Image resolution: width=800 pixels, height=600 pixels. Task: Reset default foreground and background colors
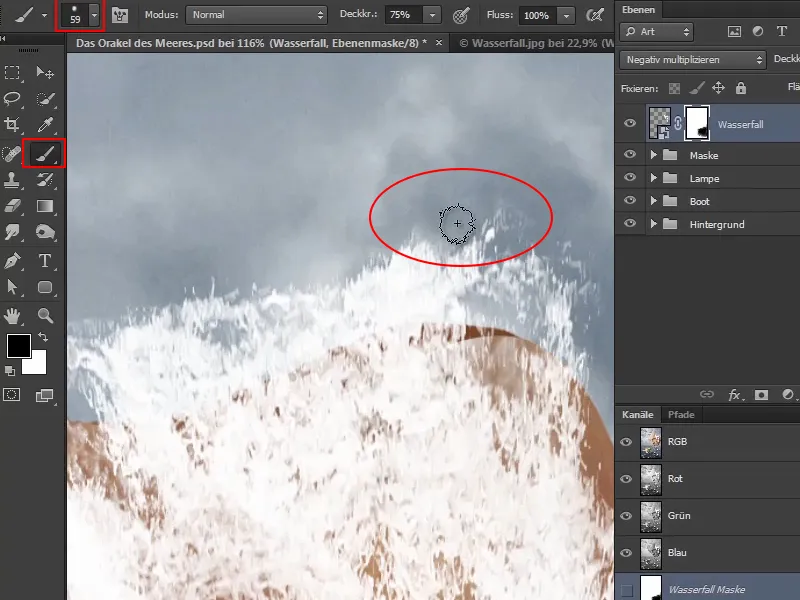point(10,371)
